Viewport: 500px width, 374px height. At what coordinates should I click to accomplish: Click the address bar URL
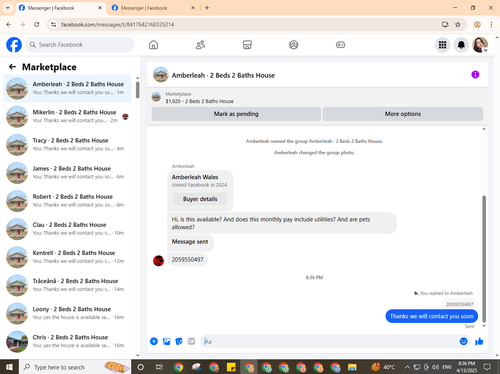(x=117, y=25)
